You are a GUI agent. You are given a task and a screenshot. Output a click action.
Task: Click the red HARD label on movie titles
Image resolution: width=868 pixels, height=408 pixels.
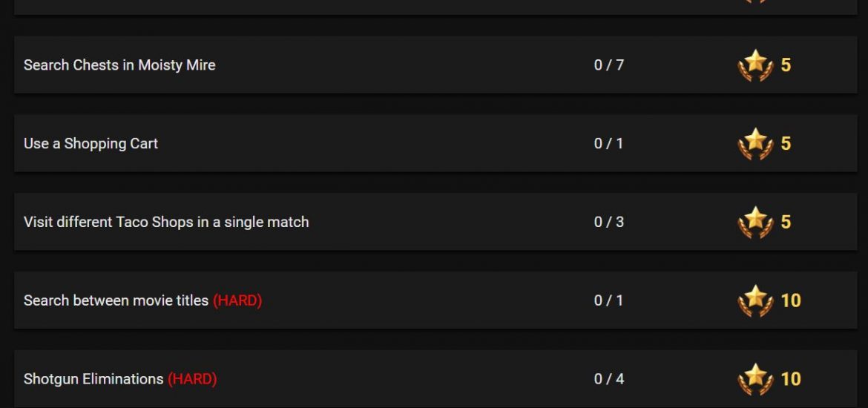237,301
